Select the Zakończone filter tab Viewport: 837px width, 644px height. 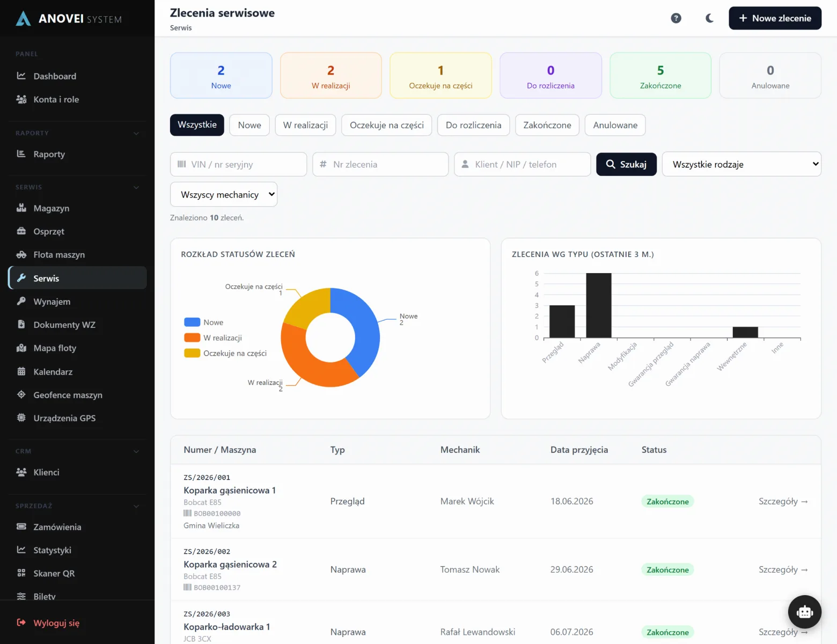pos(547,125)
